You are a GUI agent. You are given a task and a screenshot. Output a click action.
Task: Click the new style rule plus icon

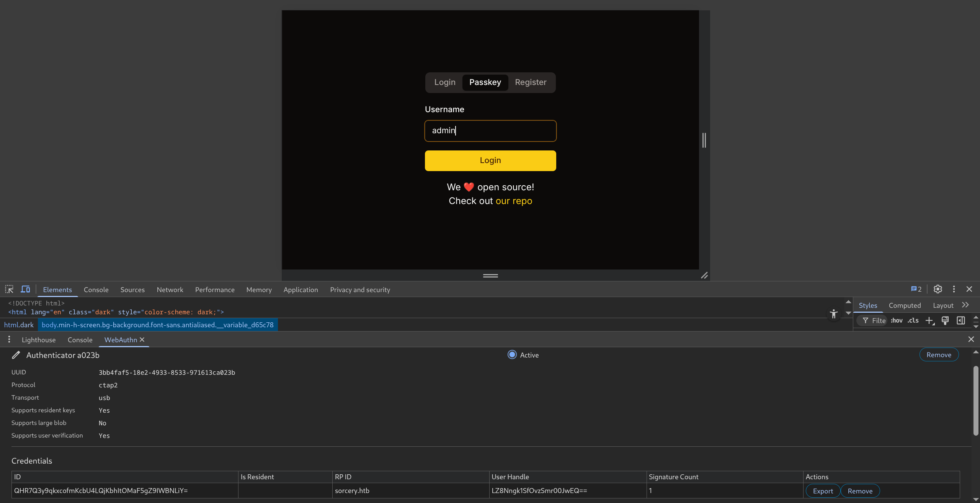(929, 321)
